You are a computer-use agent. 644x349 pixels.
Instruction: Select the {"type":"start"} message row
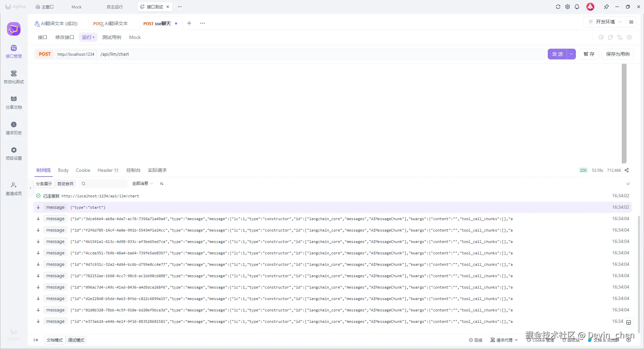tap(332, 207)
